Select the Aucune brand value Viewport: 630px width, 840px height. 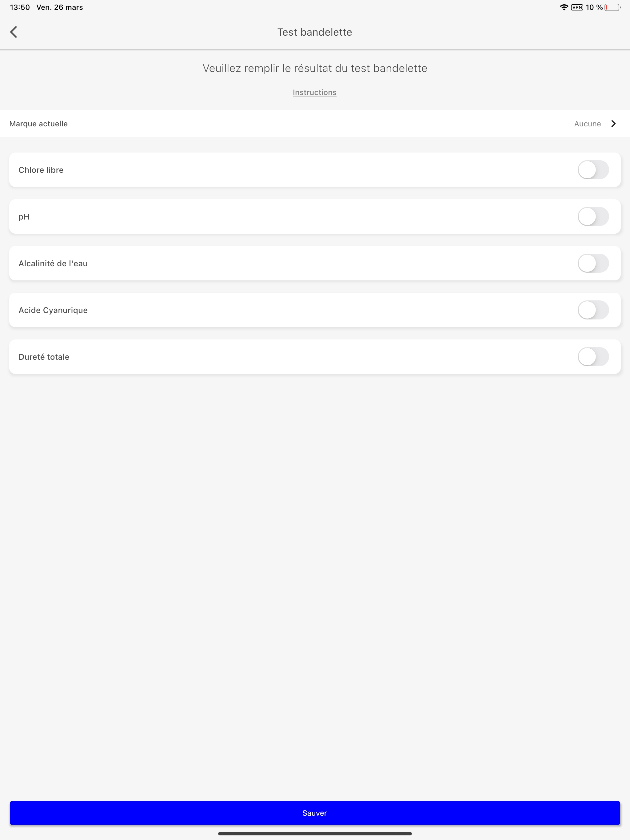(588, 123)
